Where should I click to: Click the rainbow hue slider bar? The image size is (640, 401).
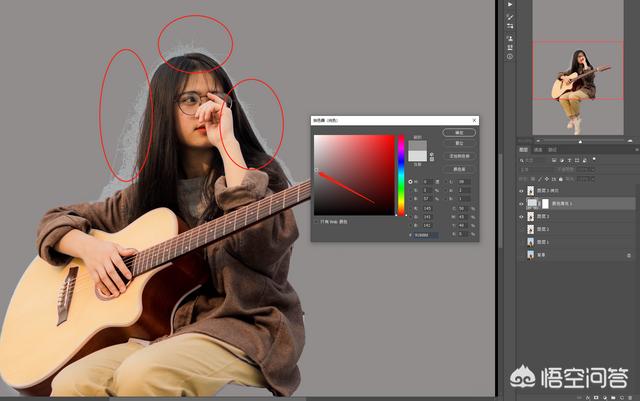(x=401, y=175)
